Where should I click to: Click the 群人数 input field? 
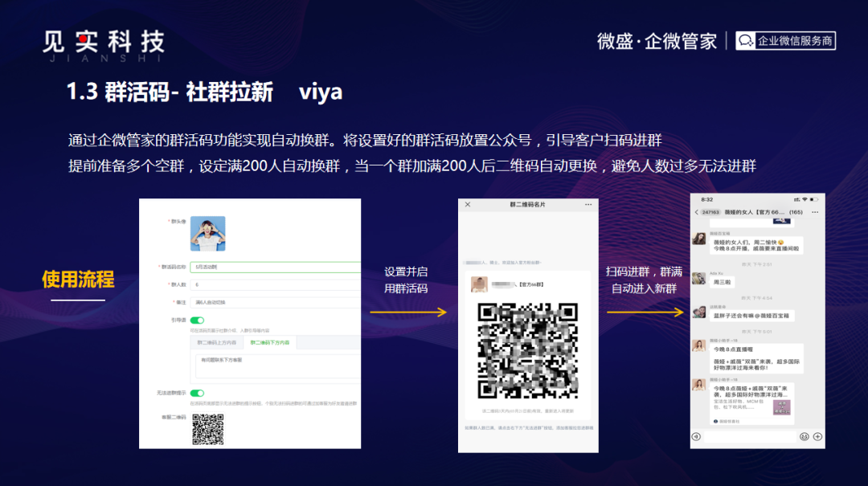tap(275, 284)
